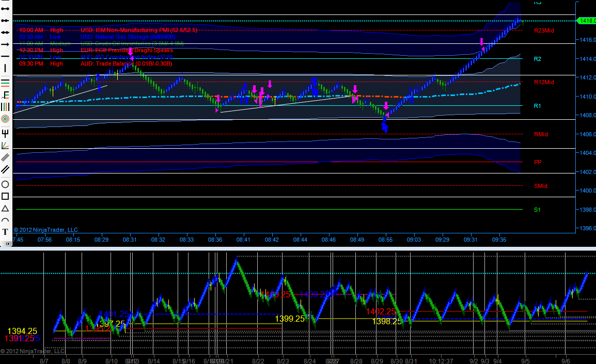Click the 8/14 date label in lower chart
This screenshot has width=596, height=364.
click(x=153, y=361)
